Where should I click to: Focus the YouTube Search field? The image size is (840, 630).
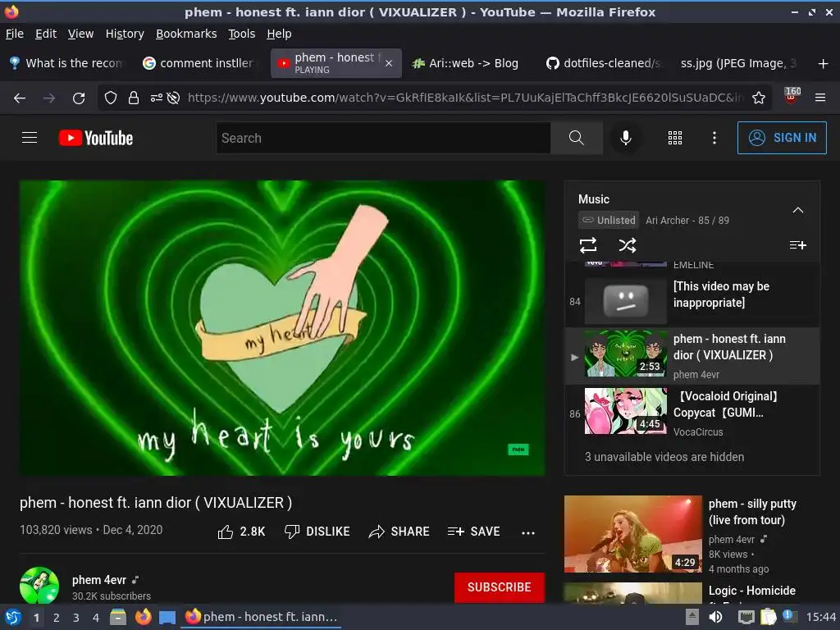[383, 138]
